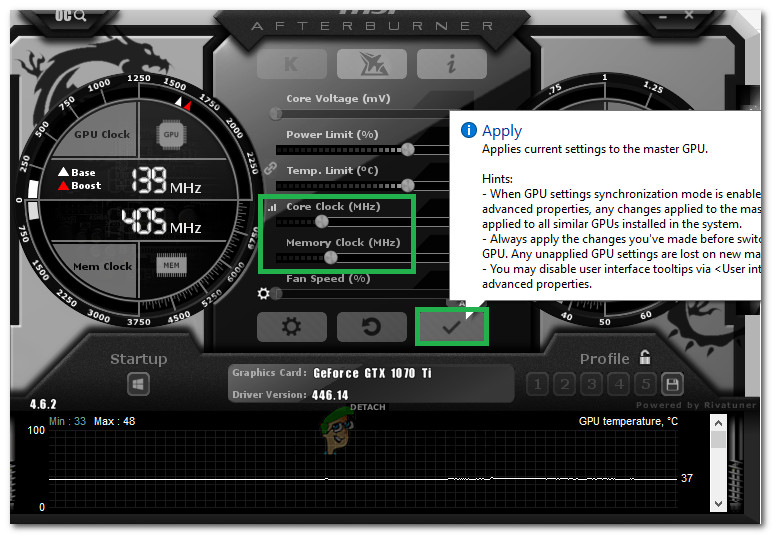Click the 139 MHz base clock readout
772x535 pixels.
pos(166,181)
